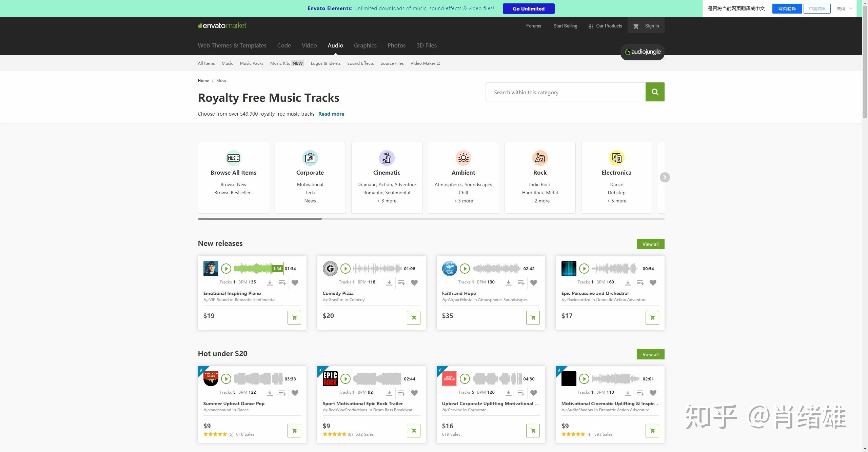Viewport: 868px width, 452px height.
Task: Add Summer Upbeat Dance Pop to cart
Action: [294, 431]
